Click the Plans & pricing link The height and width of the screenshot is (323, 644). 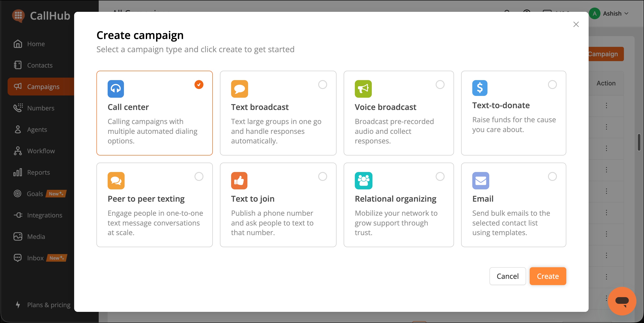pos(49,305)
